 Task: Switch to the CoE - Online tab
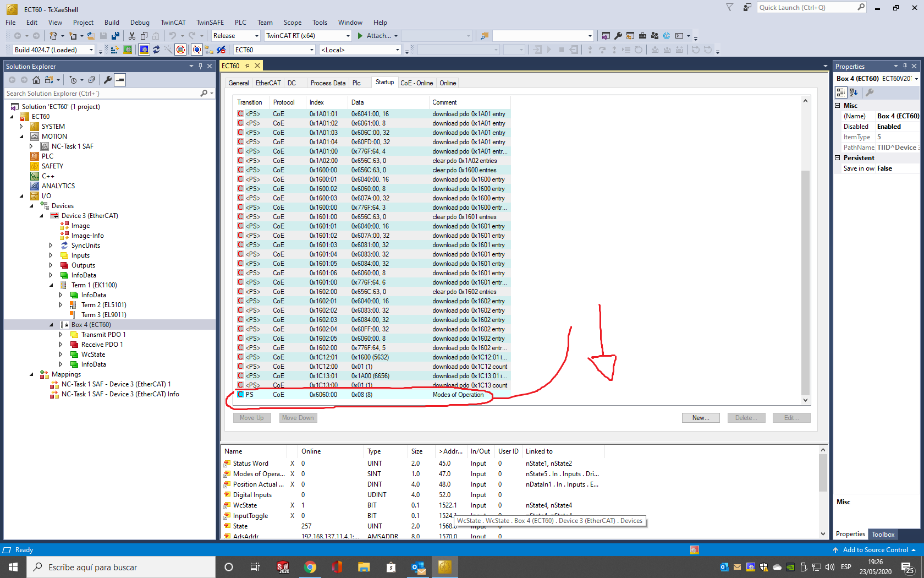[x=416, y=83]
